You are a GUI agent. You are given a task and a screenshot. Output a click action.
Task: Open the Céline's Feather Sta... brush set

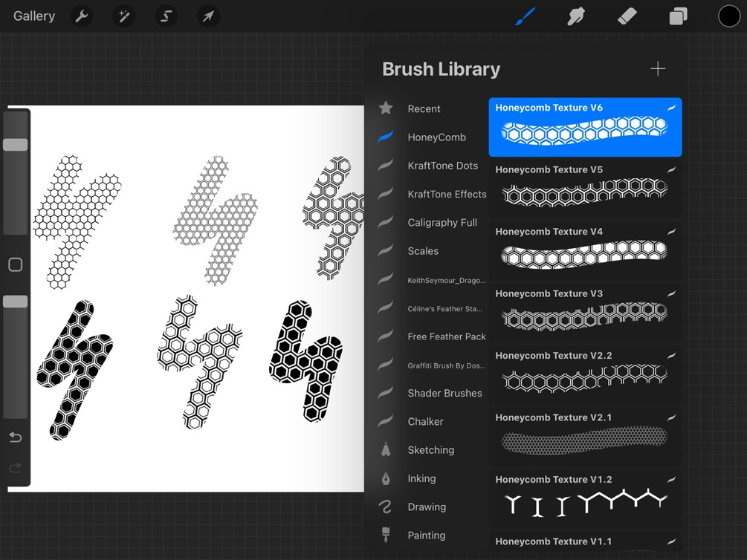tap(444, 308)
